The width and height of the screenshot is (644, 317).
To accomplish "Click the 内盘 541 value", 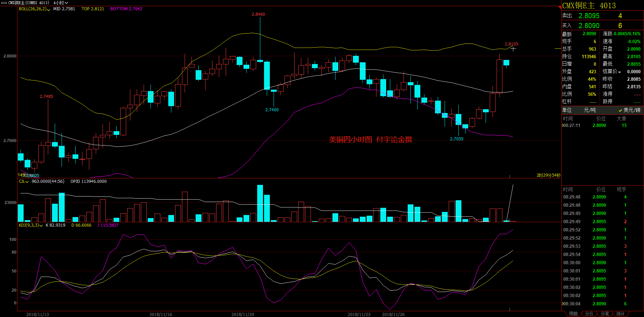I will pos(592,87).
